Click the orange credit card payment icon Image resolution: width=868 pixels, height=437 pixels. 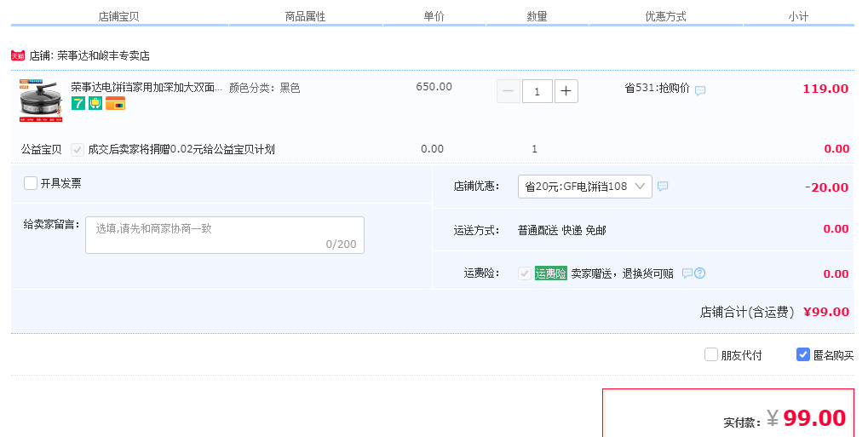coord(115,103)
